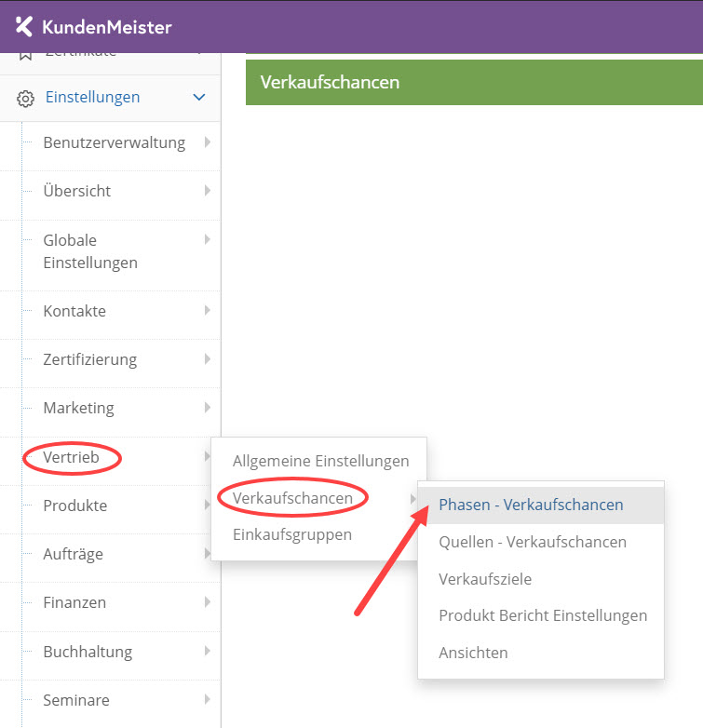Open Buchhaltung settings entry
This screenshot has height=728, width=703.
click(88, 652)
